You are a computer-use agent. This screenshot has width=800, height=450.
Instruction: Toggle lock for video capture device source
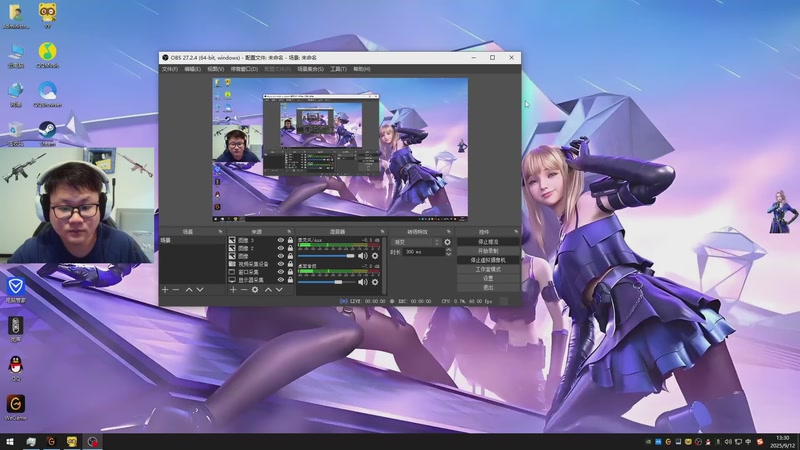(290, 264)
